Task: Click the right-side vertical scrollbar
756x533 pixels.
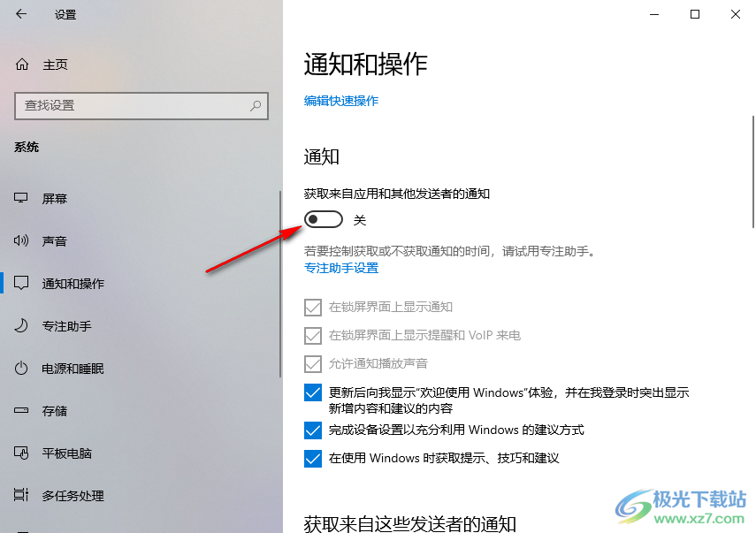Action: [x=753, y=171]
